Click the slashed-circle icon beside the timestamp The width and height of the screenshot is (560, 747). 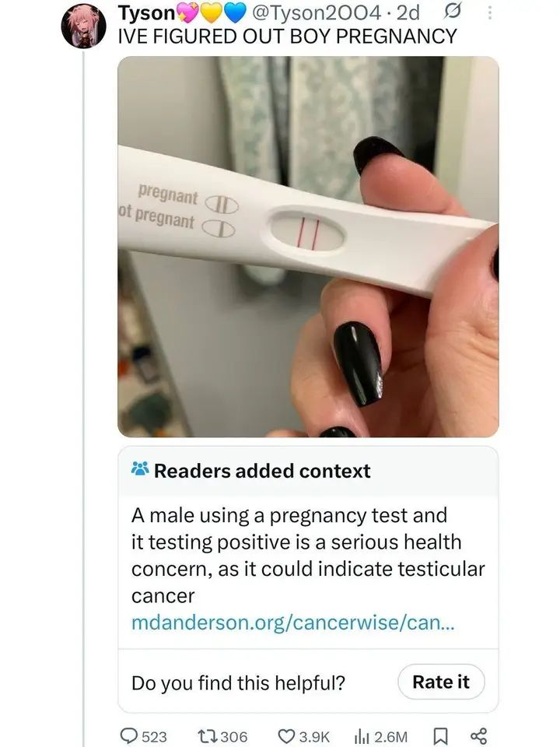451,12
